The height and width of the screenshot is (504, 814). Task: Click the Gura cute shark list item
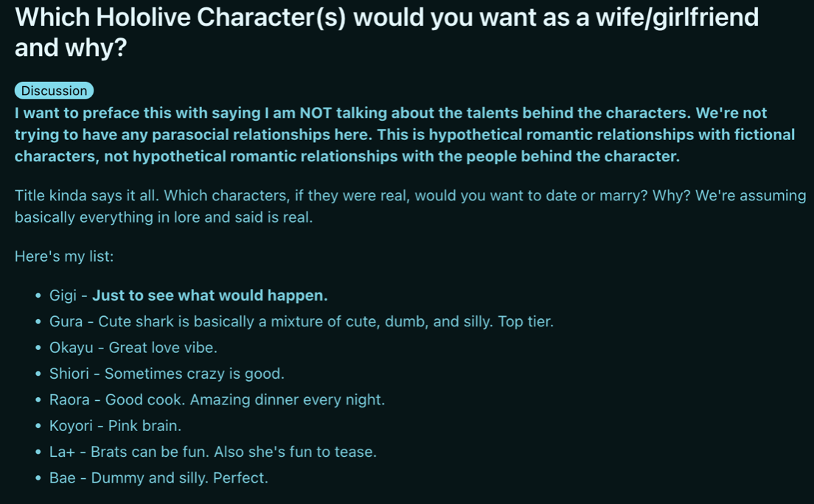301,321
